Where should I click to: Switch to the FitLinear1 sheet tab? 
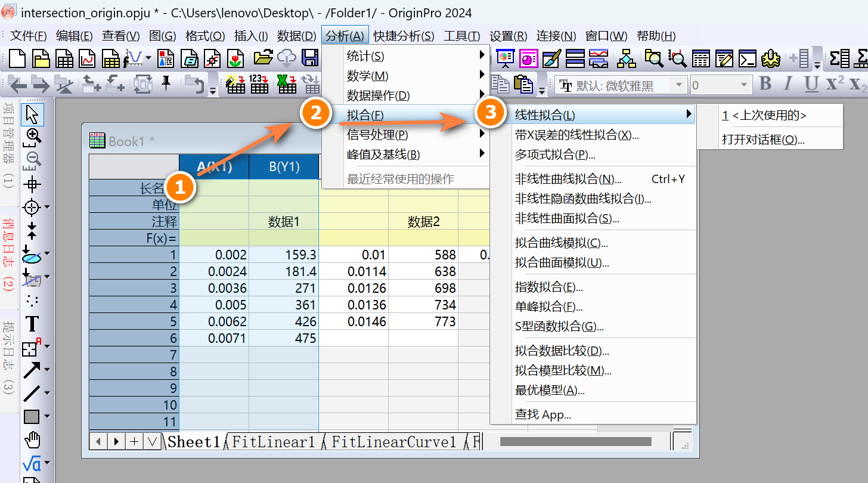pos(273,442)
